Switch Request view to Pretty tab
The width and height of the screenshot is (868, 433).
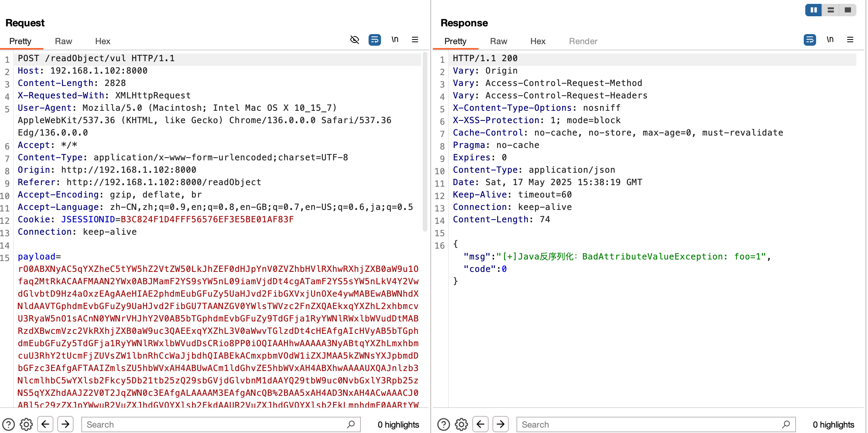[20, 41]
